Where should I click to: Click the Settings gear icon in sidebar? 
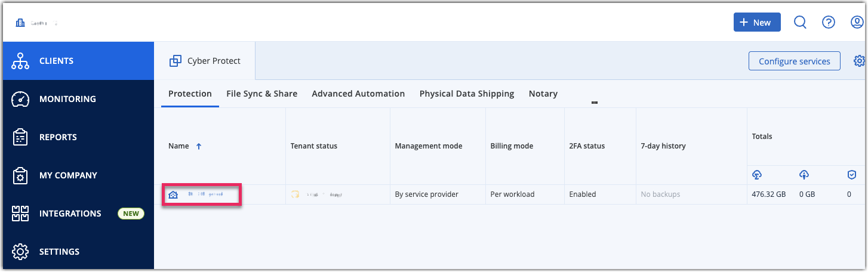[x=20, y=252]
